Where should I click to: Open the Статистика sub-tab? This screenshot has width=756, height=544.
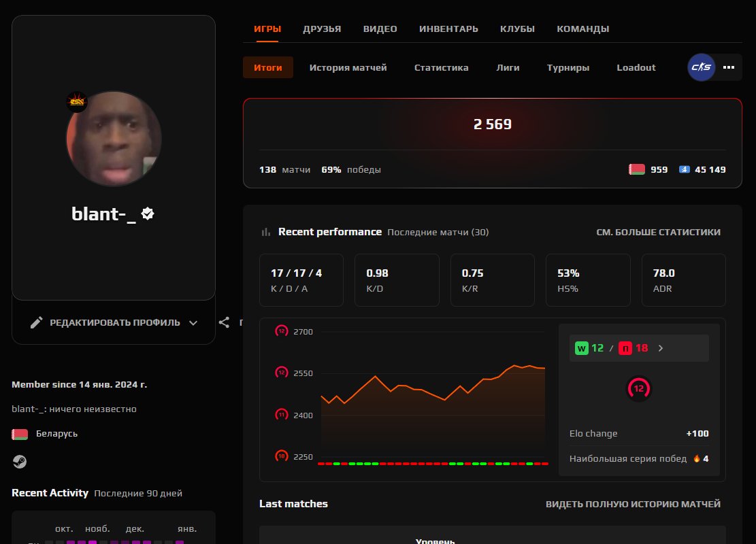coord(441,67)
